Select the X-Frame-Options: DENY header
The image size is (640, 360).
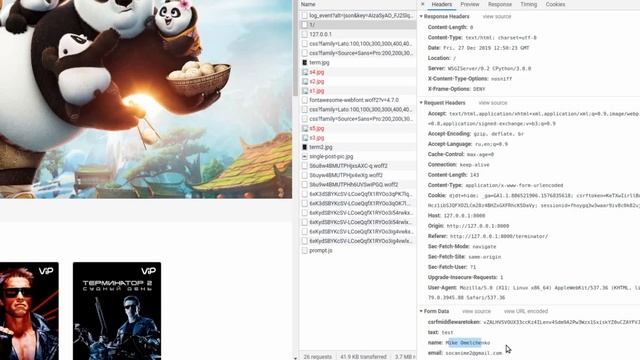coord(456,89)
